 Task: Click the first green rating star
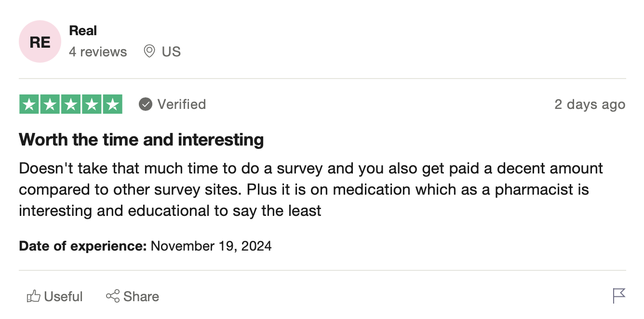click(29, 105)
